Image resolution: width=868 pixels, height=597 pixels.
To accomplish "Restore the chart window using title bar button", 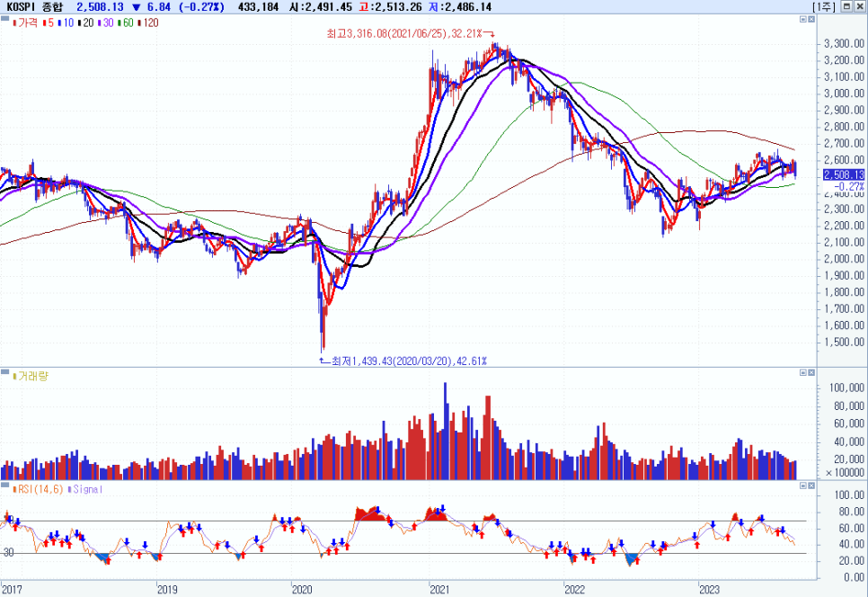I will (847, 6).
